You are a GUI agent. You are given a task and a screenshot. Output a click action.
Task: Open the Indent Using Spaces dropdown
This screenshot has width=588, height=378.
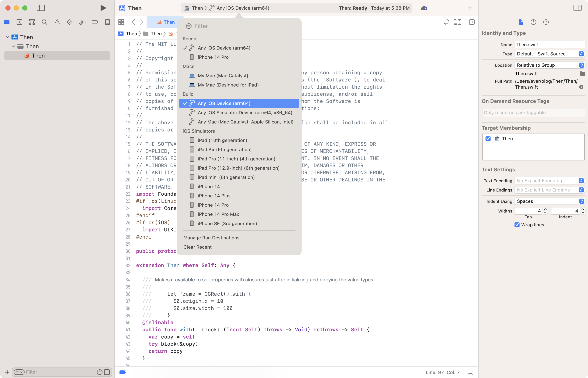click(549, 201)
